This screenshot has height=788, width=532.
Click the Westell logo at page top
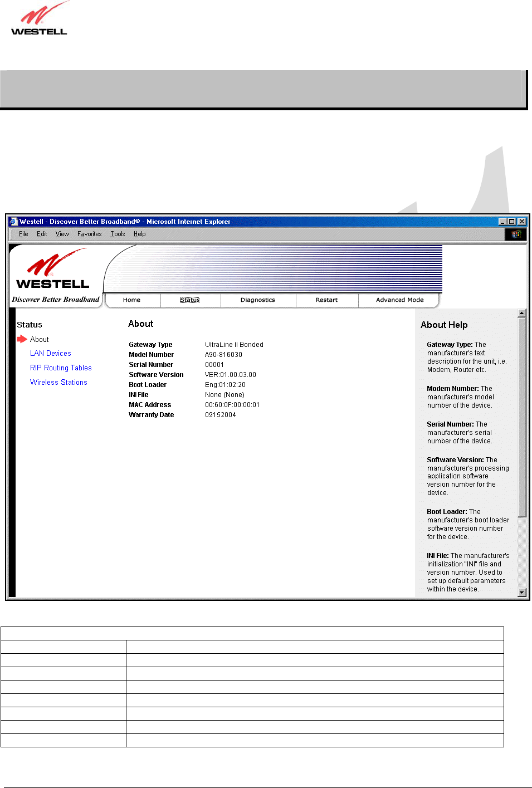tap(39, 18)
